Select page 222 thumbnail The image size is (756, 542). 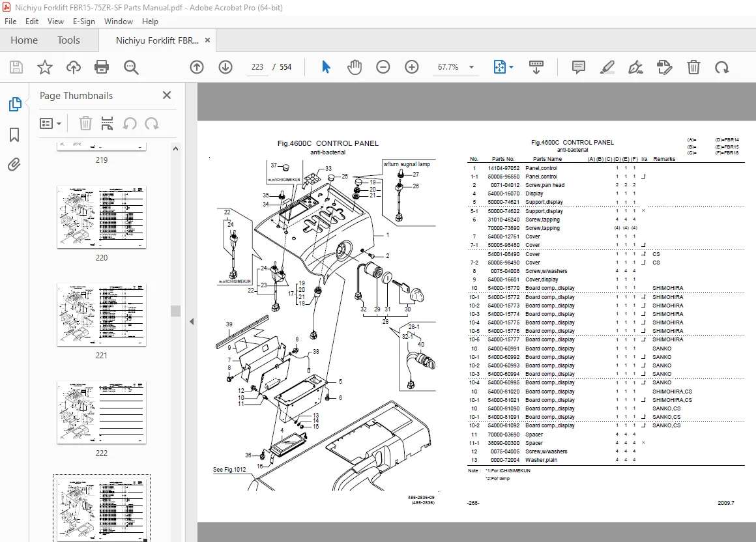tap(101, 412)
